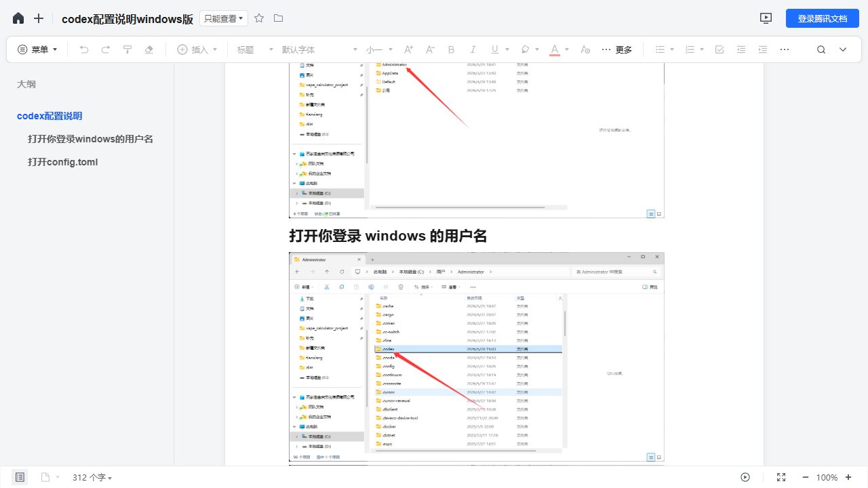Click the undo arrow
The height and width of the screenshot is (488, 868).
pyautogui.click(x=84, y=49)
